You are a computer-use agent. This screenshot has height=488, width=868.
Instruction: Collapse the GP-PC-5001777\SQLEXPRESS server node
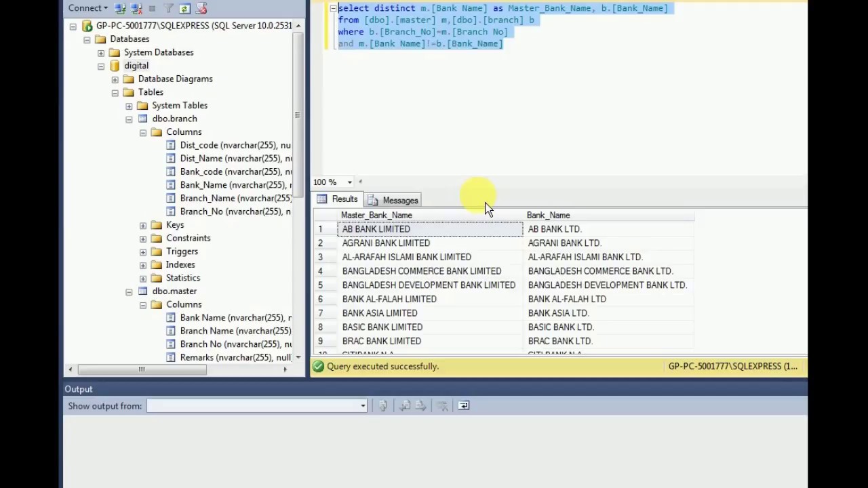(x=73, y=26)
